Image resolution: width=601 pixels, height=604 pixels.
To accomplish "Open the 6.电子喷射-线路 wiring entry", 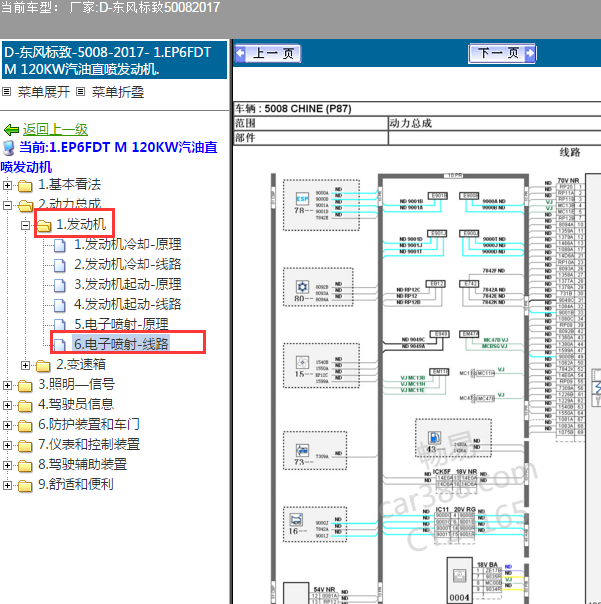I will pos(121,344).
